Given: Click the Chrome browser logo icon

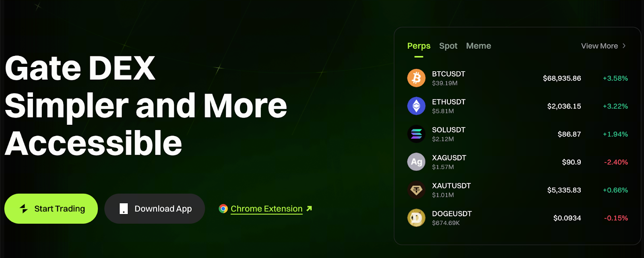Looking at the screenshot, I should tap(223, 208).
